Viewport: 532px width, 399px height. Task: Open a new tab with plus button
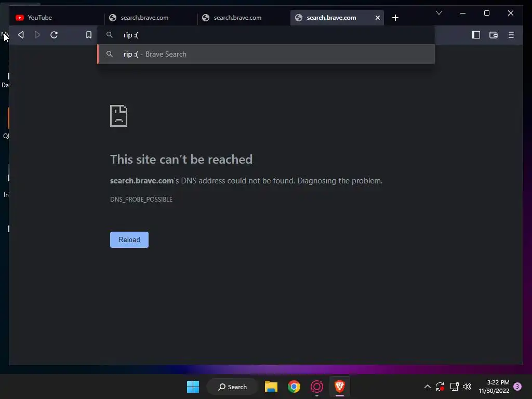coord(395,18)
